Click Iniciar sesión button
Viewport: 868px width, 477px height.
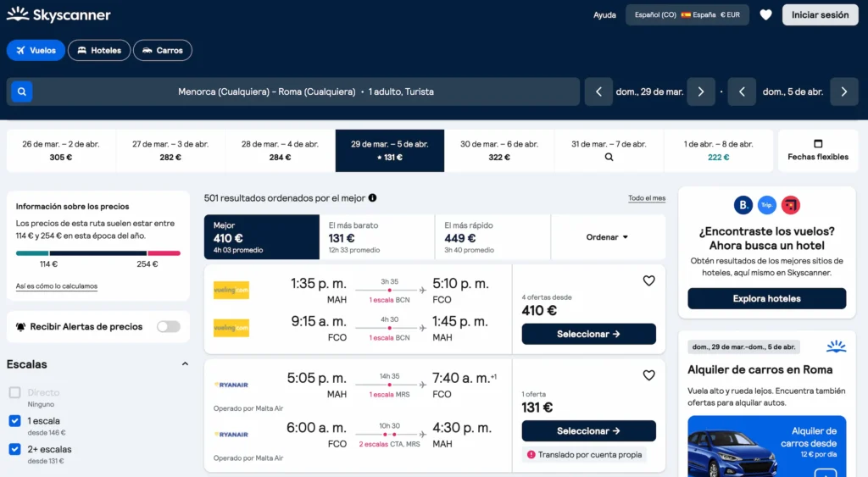[820, 15]
